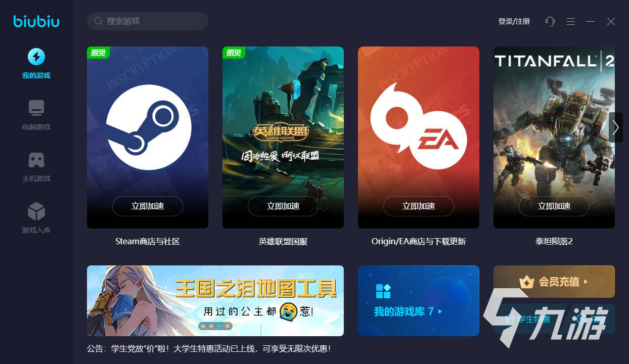Screen dimensions: 629x364
Task: Click the biubiu logo
Action: click(36, 21)
